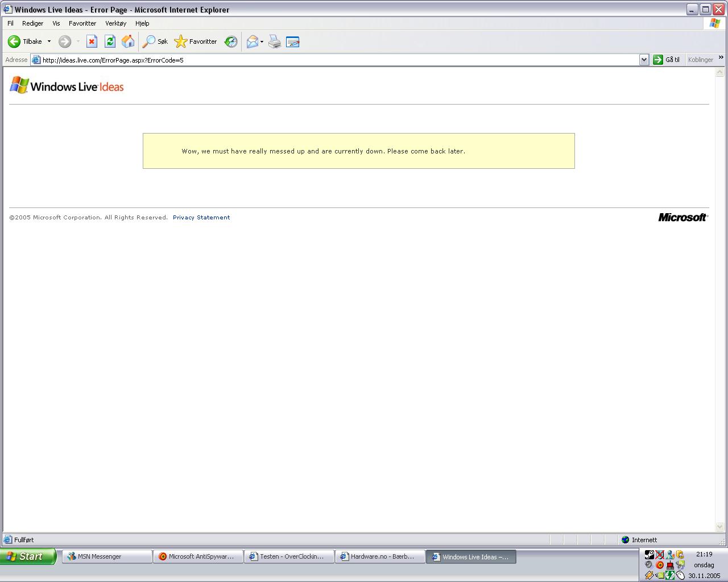Click the Start button

28,556
